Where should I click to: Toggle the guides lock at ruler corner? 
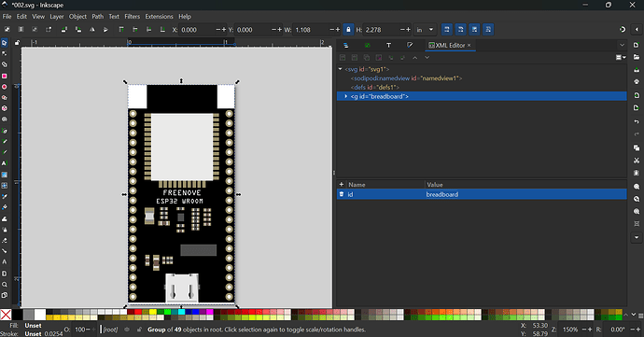click(17, 42)
